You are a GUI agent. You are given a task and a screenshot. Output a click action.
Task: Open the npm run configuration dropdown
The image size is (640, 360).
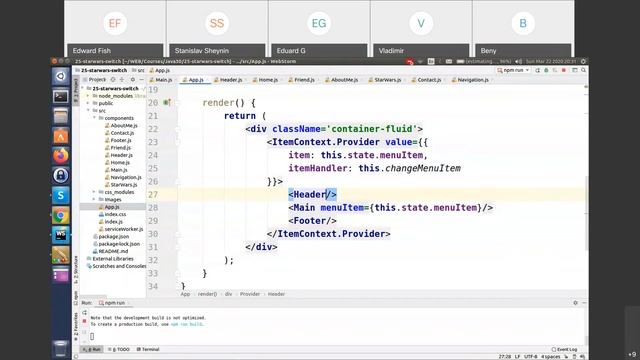513,70
